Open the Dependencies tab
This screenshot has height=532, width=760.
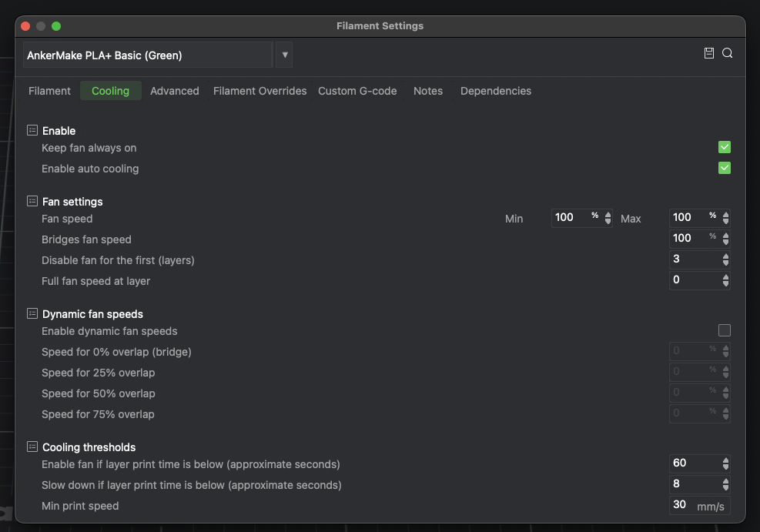pyautogui.click(x=495, y=91)
